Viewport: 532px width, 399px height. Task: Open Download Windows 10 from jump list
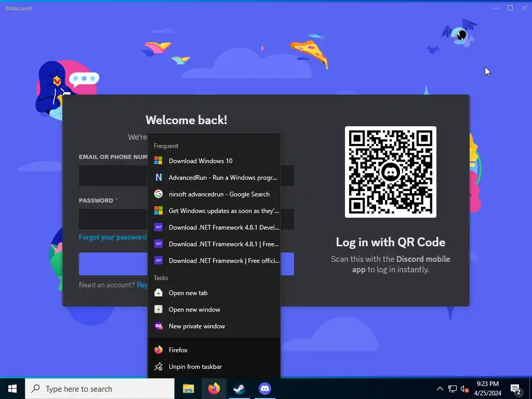tap(214, 161)
